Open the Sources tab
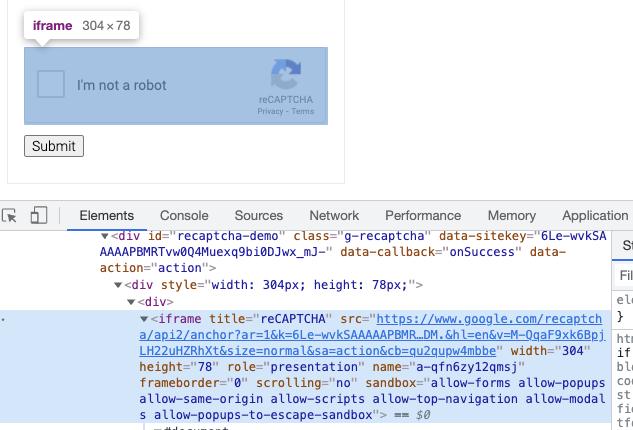The width and height of the screenshot is (633, 430). point(258,216)
